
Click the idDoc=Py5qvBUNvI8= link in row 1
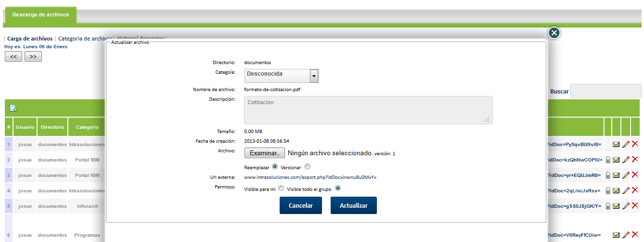[574, 144]
